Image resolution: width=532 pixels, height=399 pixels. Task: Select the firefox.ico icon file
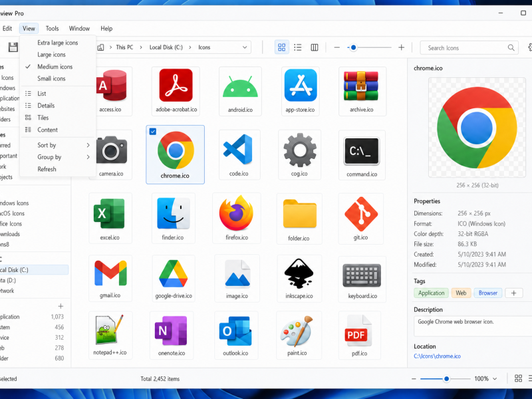point(237,218)
